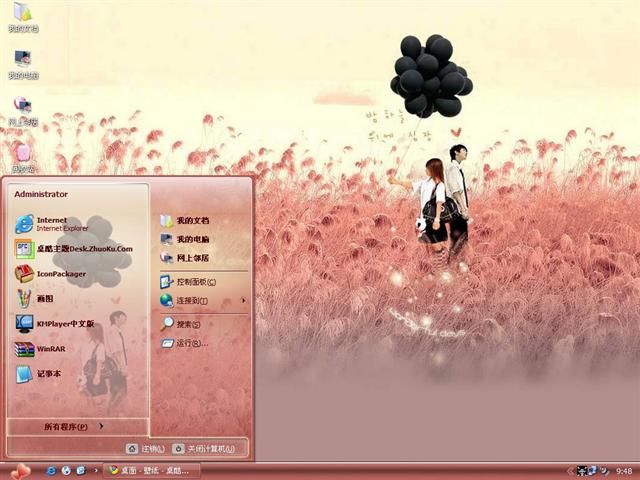Screen dimensions: 640x480
Task: Click the 关闭计算机(U) shut down button
Action: click(203, 449)
